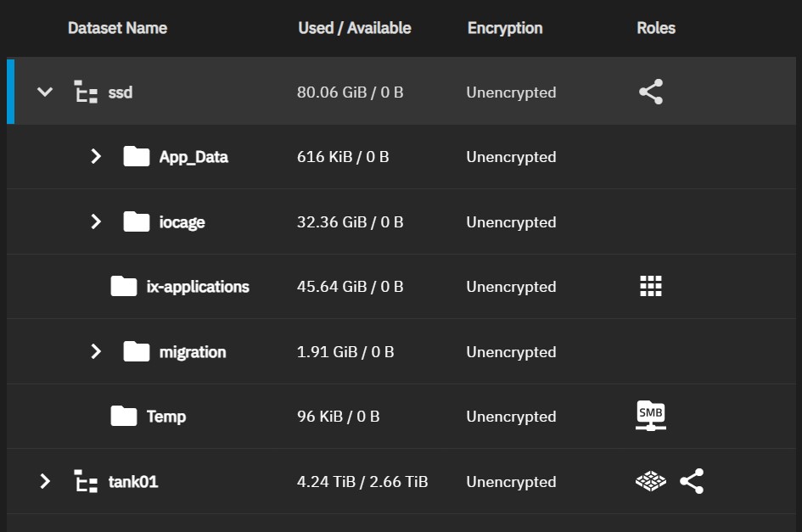Collapse the ssd pool
Viewport: 802px width, 532px height.
[x=45, y=92]
